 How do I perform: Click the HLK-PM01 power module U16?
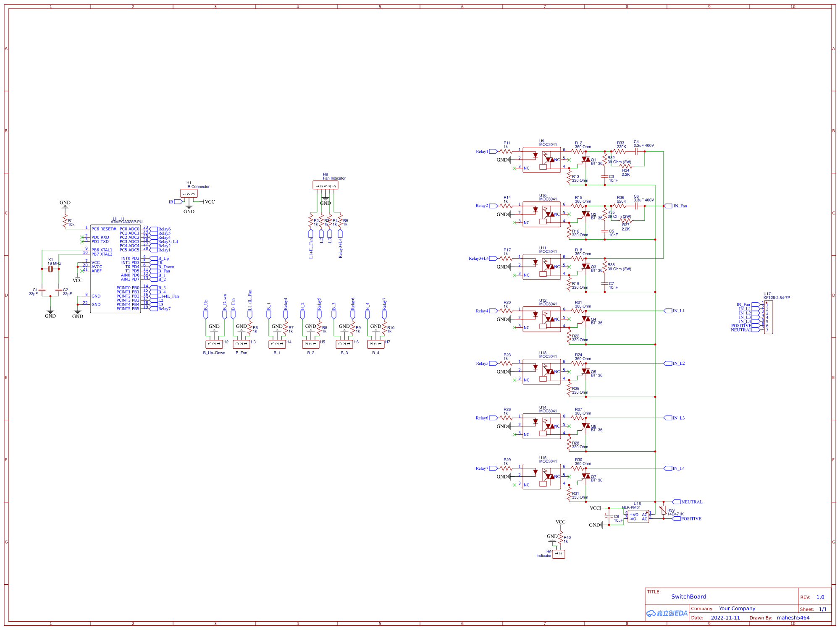tap(638, 517)
